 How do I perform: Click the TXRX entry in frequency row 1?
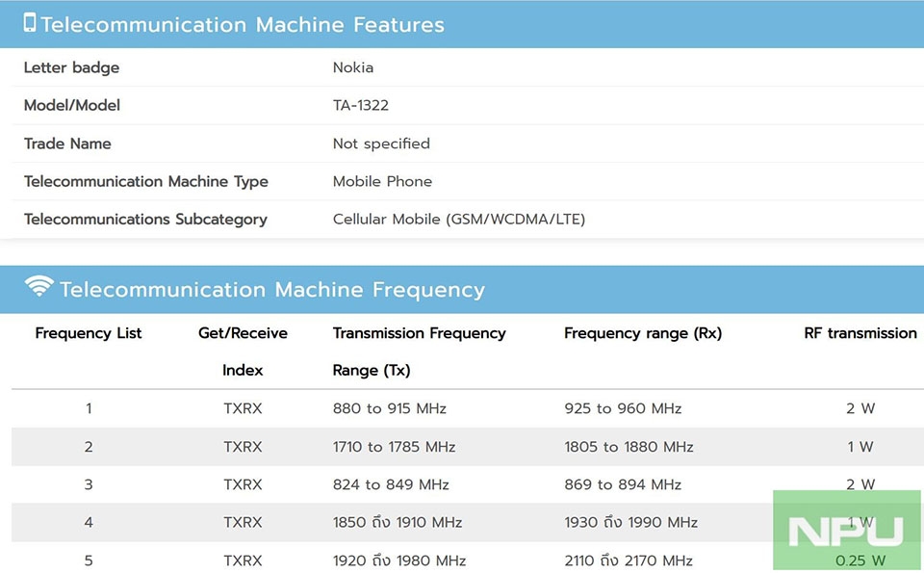(x=243, y=407)
